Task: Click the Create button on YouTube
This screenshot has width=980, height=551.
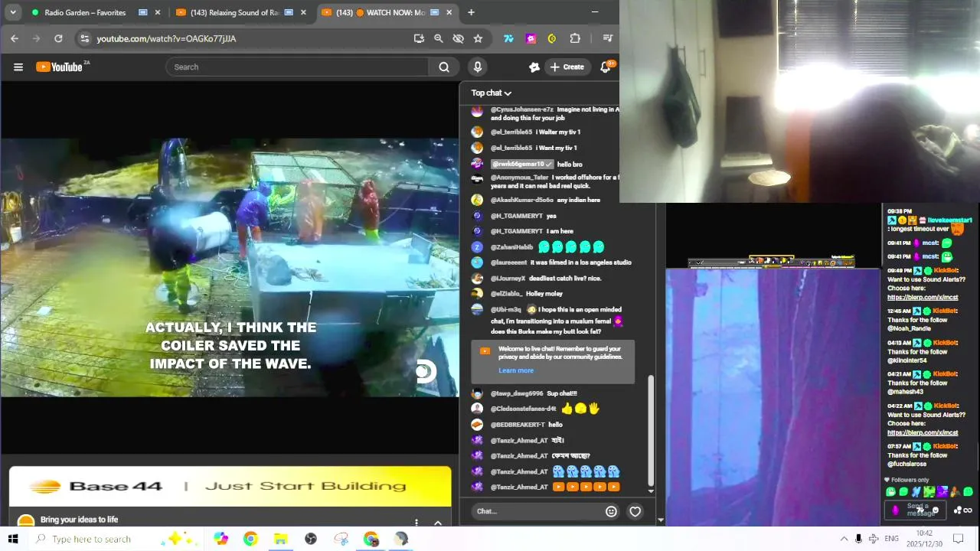Action: [x=567, y=67]
